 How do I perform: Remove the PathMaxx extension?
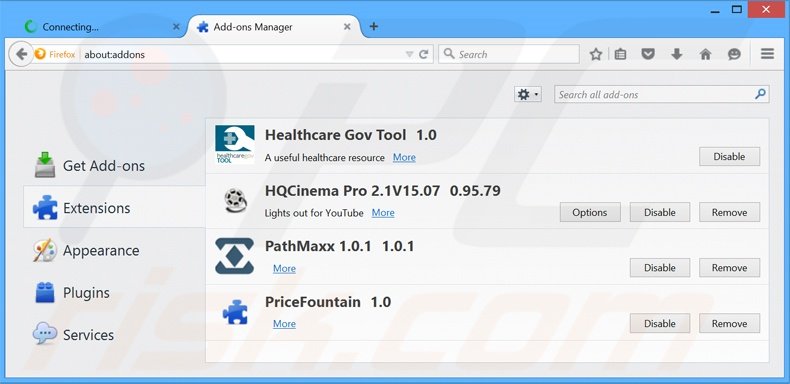pyautogui.click(x=729, y=268)
